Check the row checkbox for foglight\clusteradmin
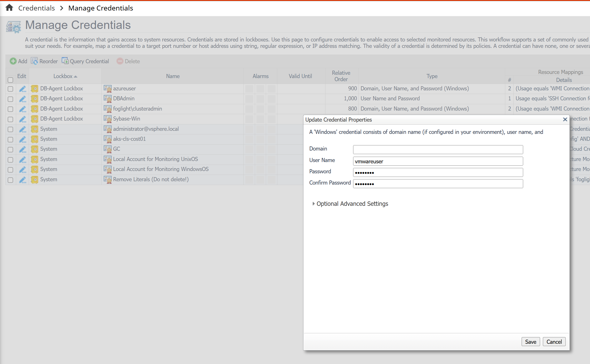This screenshot has width=590, height=364. [10, 109]
